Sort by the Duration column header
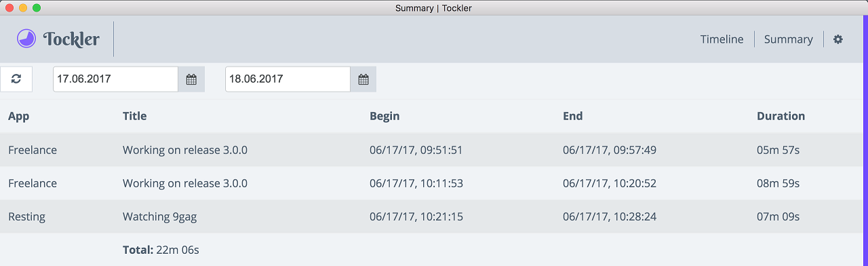 point(781,116)
